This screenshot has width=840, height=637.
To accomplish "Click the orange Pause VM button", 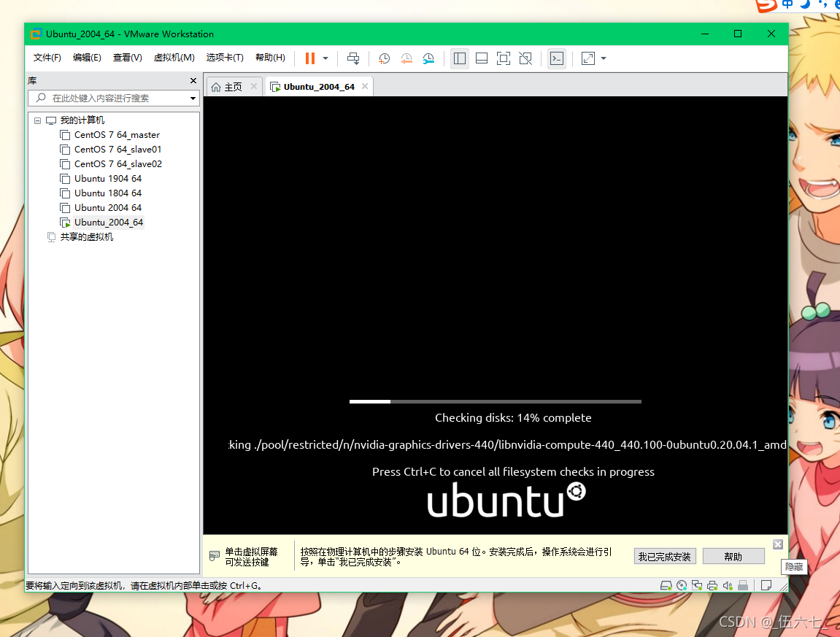I will point(309,58).
